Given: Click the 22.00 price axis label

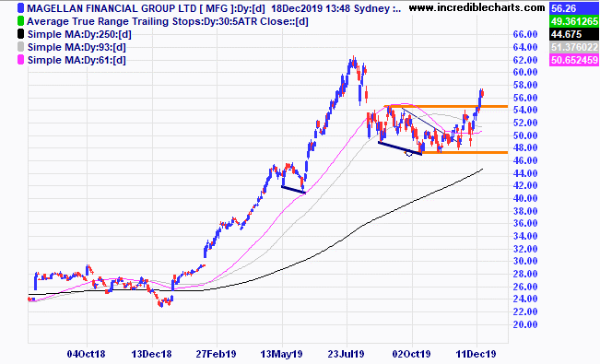Looking at the screenshot, I should 525,312.
